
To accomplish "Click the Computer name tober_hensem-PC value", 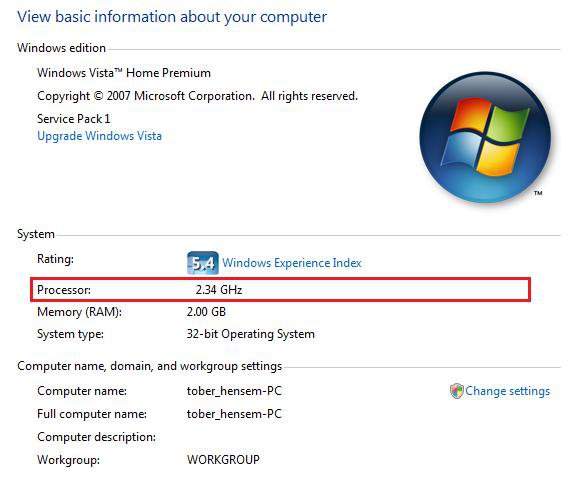I will (234, 391).
